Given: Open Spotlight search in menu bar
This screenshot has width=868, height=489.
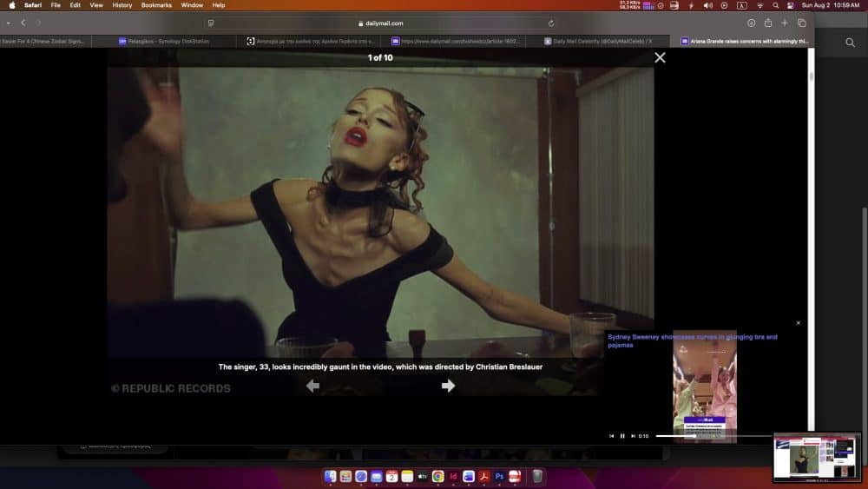Looking at the screenshot, I should (775, 5).
